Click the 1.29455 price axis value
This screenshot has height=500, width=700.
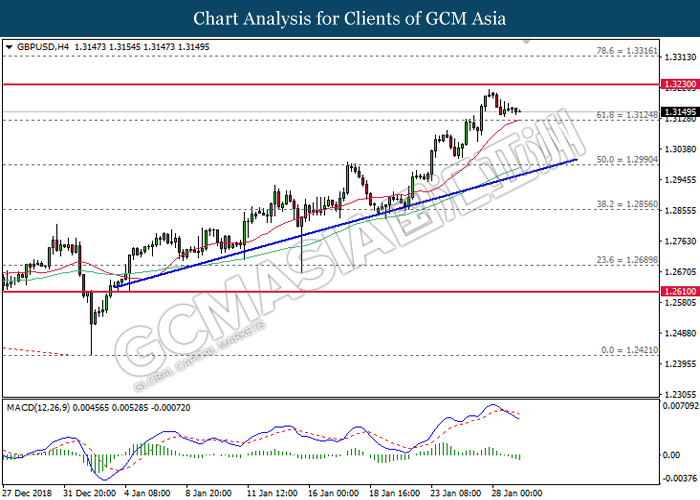(x=680, y=180)
